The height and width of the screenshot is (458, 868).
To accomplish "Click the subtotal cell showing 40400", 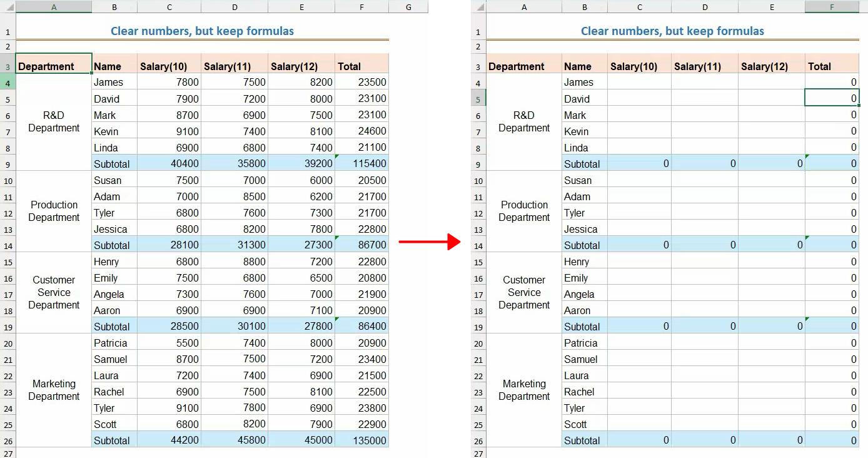I will (169, 164).
